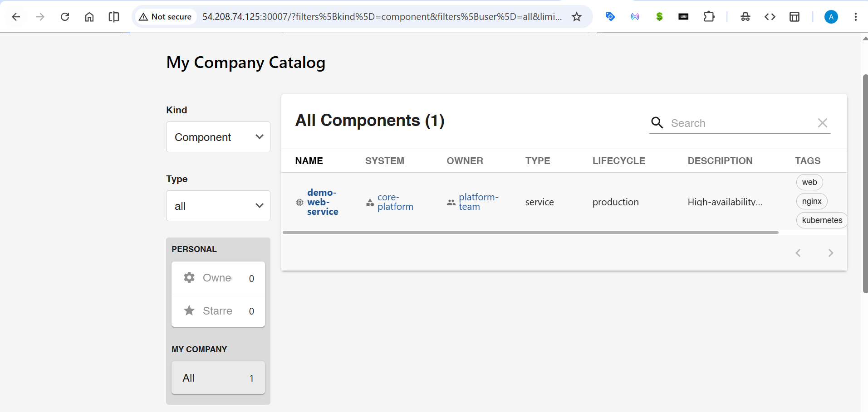Go to the browser home page
The height and width of the screenshot is (412, 868).
89,17
